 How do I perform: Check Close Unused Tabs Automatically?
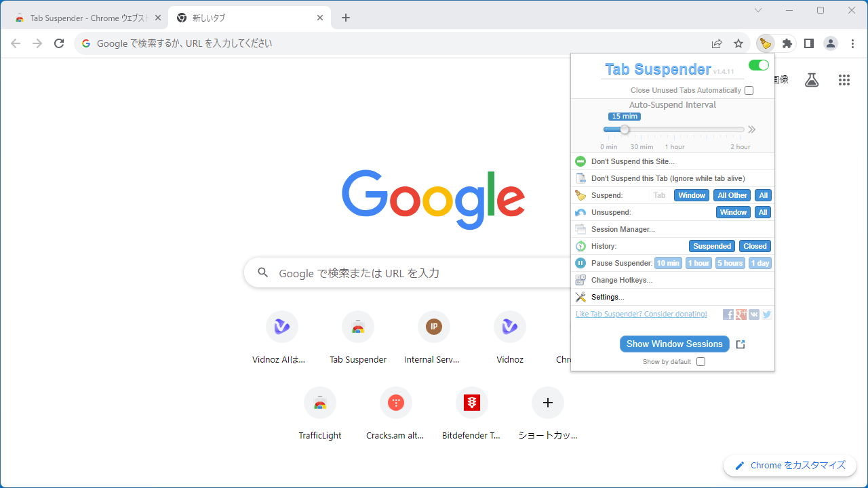click(x=749, y=90)
